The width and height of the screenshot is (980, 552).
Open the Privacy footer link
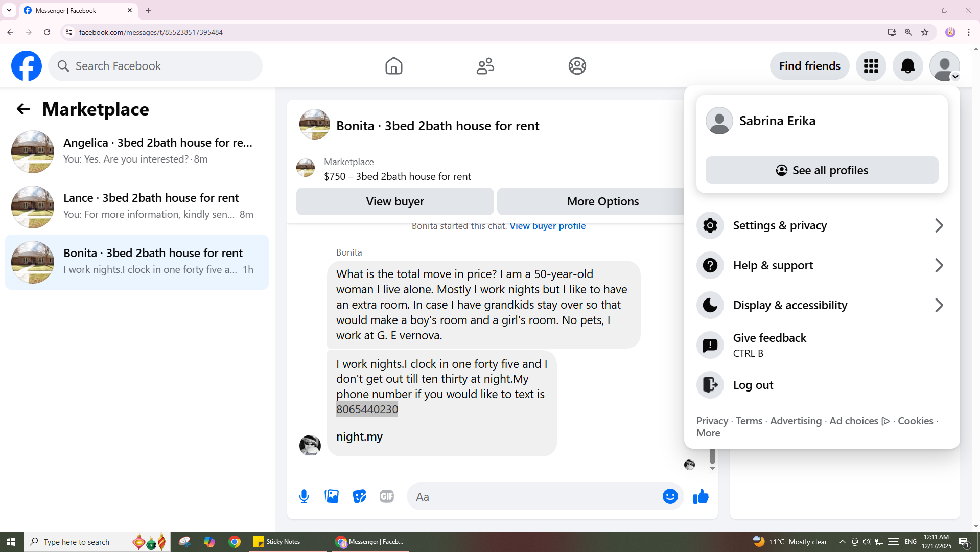pos(712,421)
